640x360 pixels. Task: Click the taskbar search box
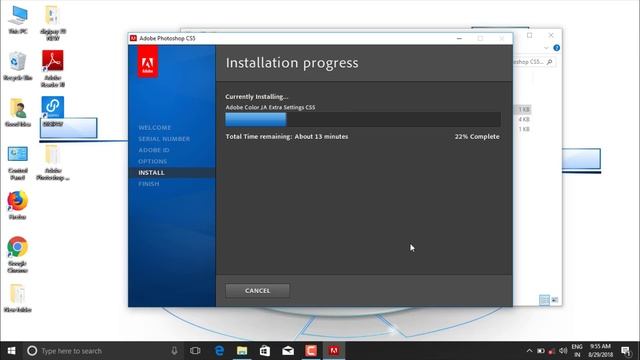(102, 351)
